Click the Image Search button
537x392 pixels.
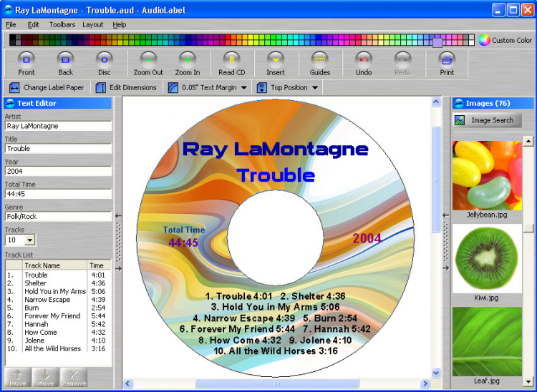tap(486, 120)
